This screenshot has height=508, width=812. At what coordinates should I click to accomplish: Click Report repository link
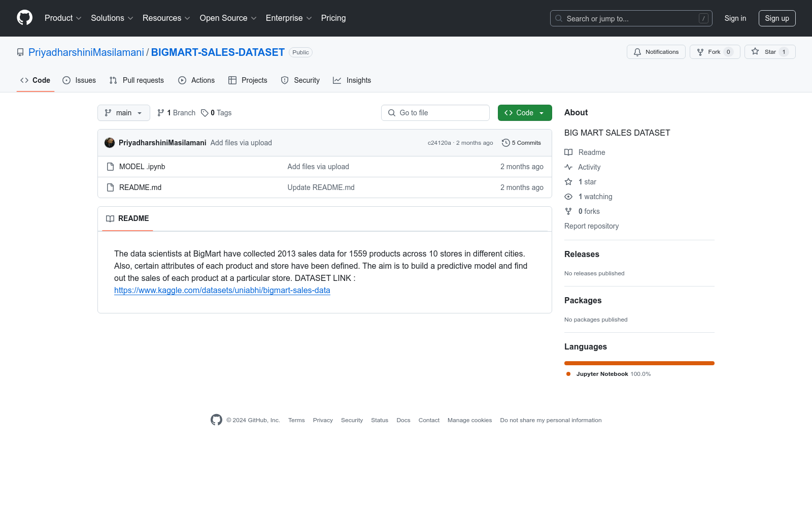591,226
